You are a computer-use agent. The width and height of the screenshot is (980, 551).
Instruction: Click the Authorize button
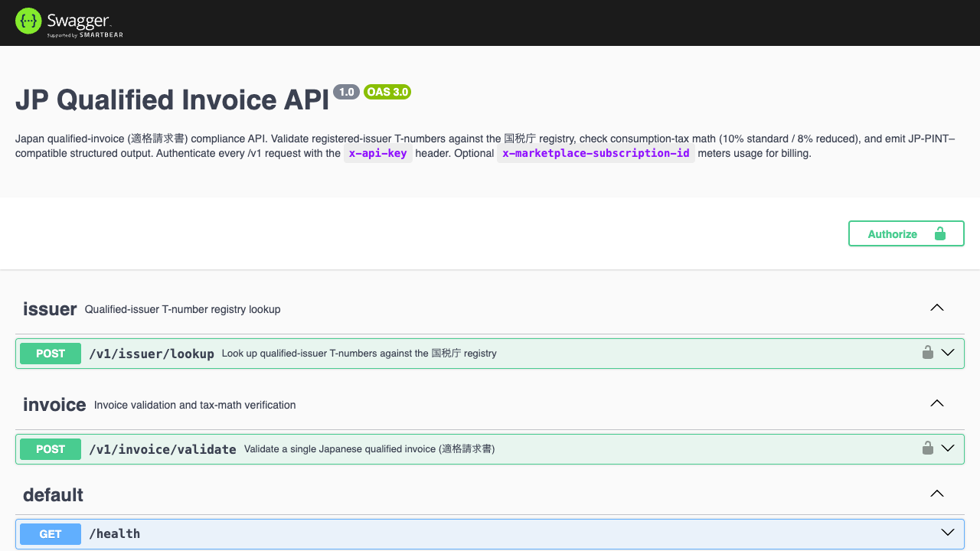click(906, 234)
